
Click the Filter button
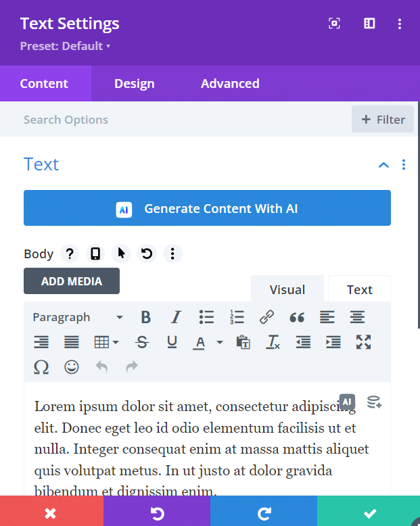point(383,120)
